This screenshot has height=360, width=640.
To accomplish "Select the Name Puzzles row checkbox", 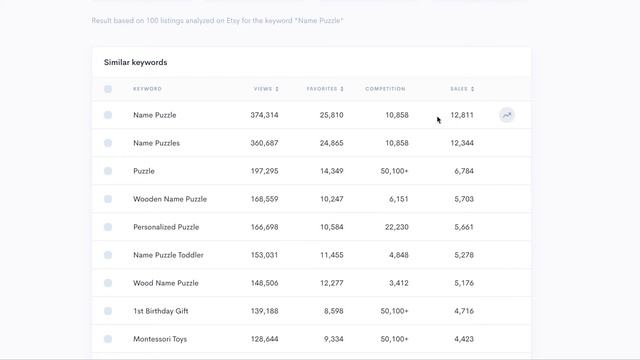I will point(108,143).
